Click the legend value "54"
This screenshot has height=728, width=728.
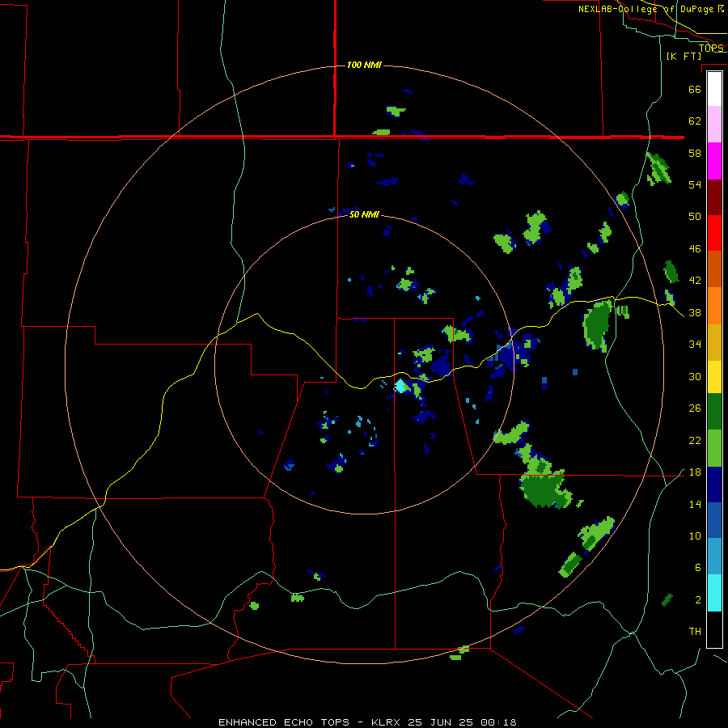(695, 184)
